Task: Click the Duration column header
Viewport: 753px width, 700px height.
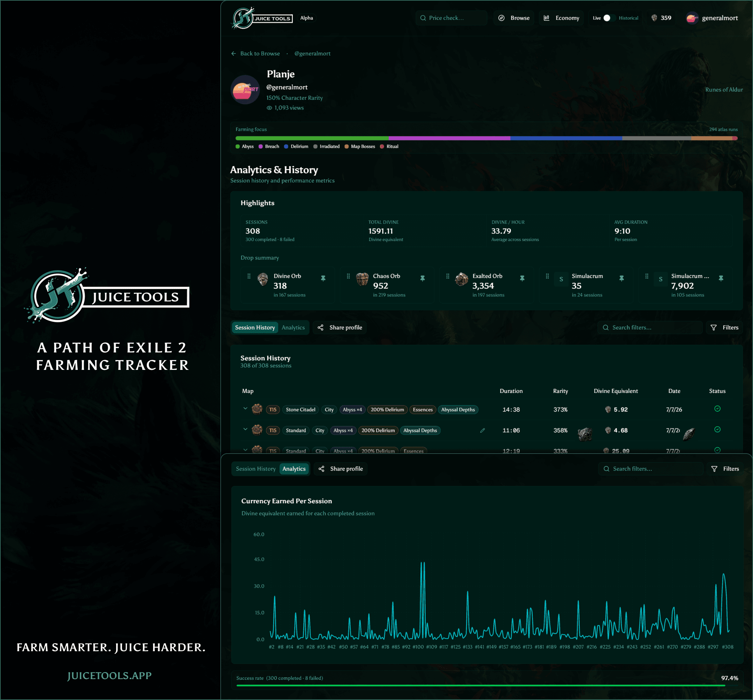Action: click(511, 391)
